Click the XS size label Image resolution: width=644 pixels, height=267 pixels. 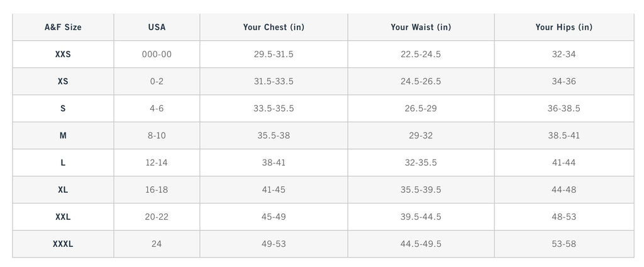click(63, 82)
